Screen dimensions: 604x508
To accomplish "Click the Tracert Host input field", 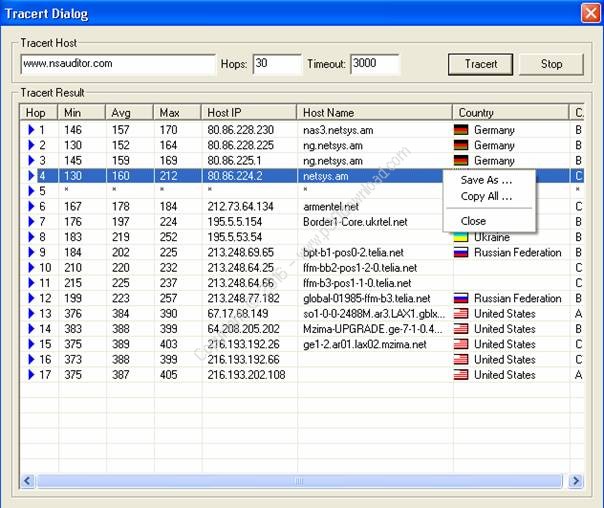I will click(118, 64).
